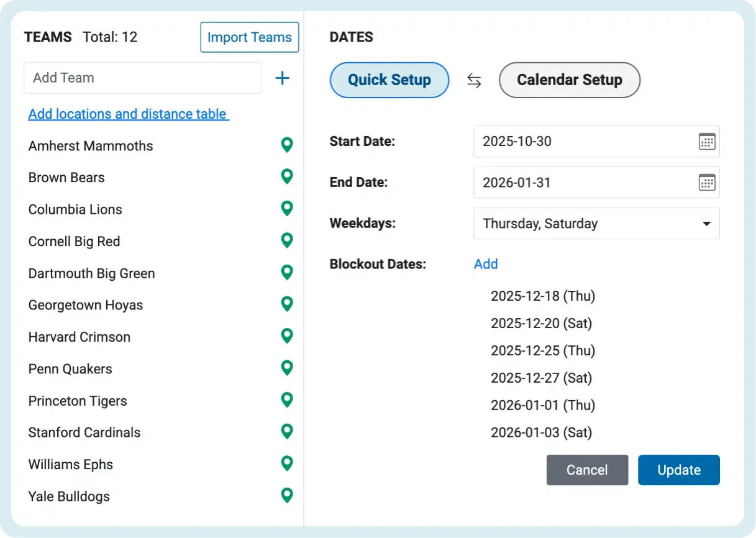The height and width of the screenshot is (538, 756).
Task: Click location pin for Harvard Crimson
Action: click(286, 337)
